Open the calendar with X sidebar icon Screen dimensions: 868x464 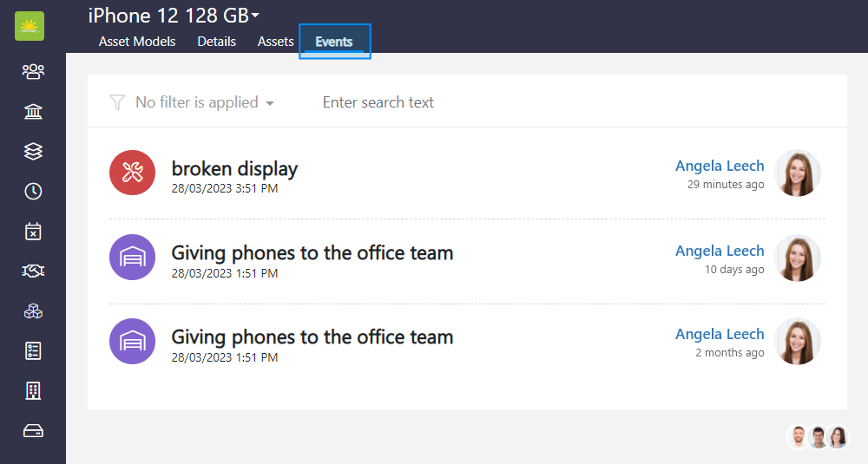[x=33, y=231]
